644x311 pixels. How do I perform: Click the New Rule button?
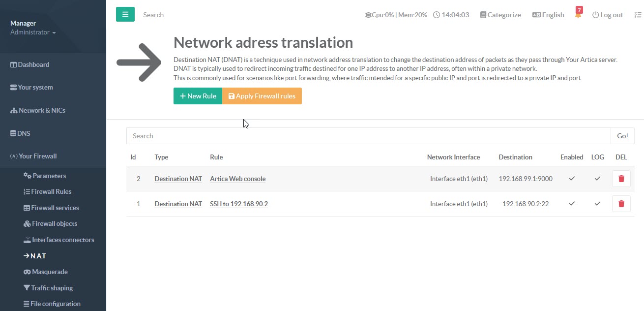tap(198, 96)
